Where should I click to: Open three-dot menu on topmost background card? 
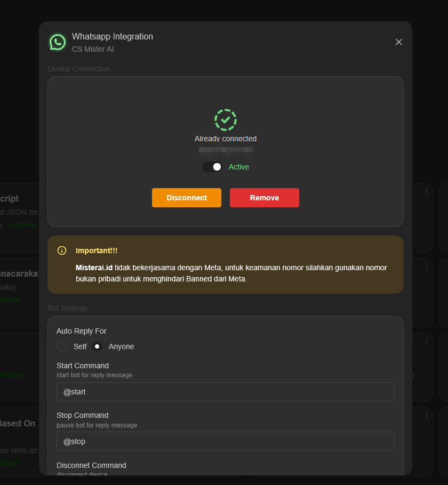(426, 191)
